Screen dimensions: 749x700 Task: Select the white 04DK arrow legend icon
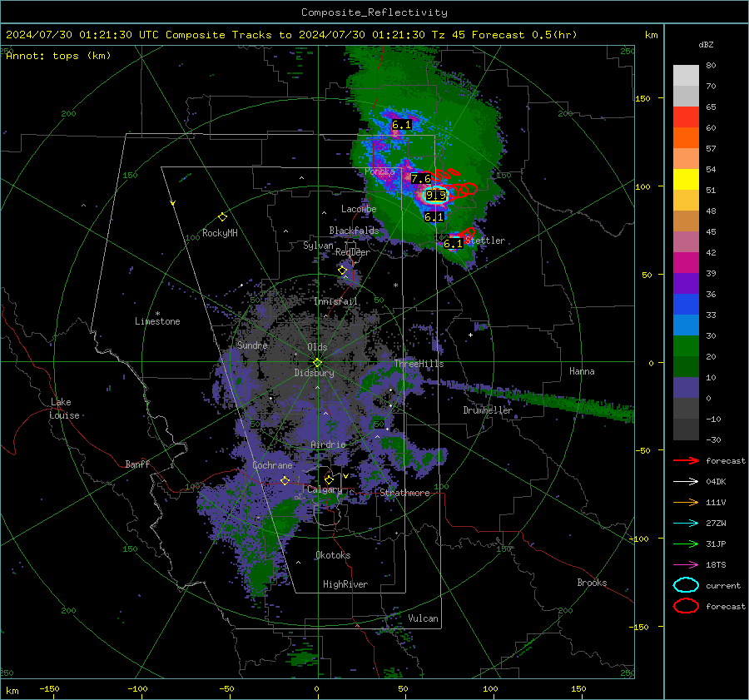click(x=686, y=482)
